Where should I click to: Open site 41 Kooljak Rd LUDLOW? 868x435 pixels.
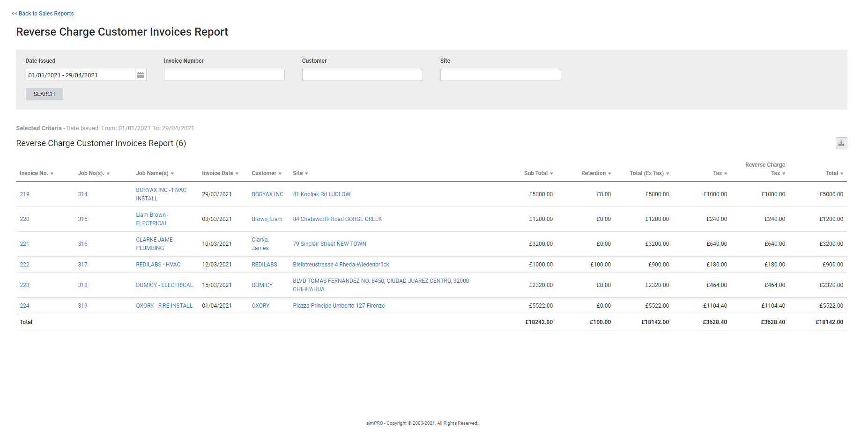click(x=322, y=194)
